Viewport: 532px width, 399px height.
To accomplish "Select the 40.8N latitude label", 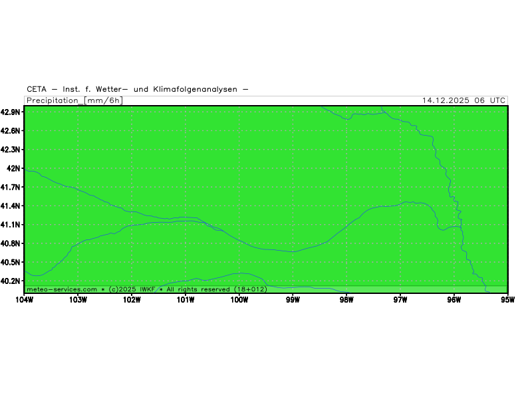I will 11,244.
